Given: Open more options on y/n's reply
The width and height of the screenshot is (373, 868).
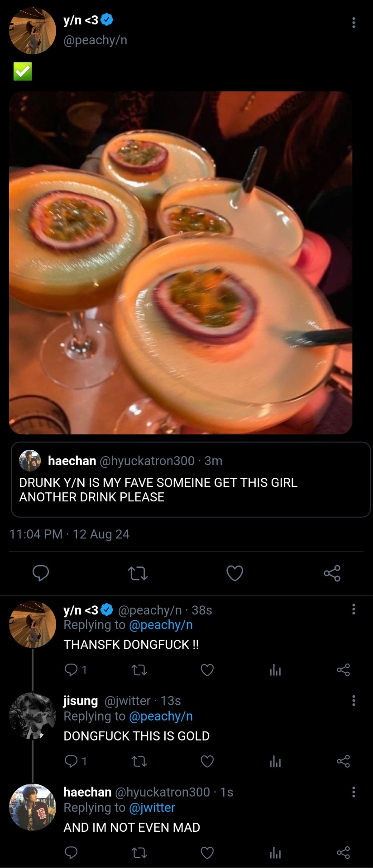Looking at the screenshot, I should [x=354, y=609].
